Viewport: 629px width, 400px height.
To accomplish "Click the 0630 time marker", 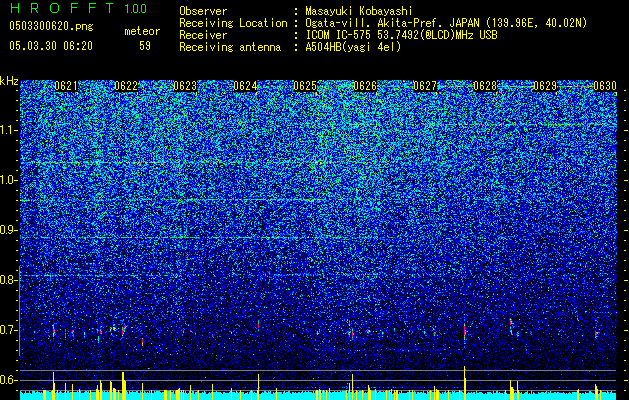I will click(605, 86).
